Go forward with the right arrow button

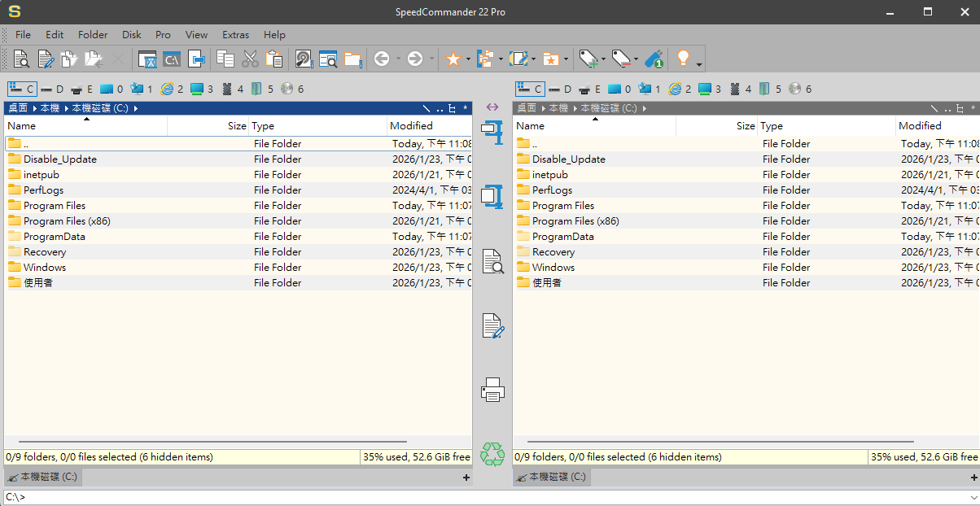[x=415, y=59]
